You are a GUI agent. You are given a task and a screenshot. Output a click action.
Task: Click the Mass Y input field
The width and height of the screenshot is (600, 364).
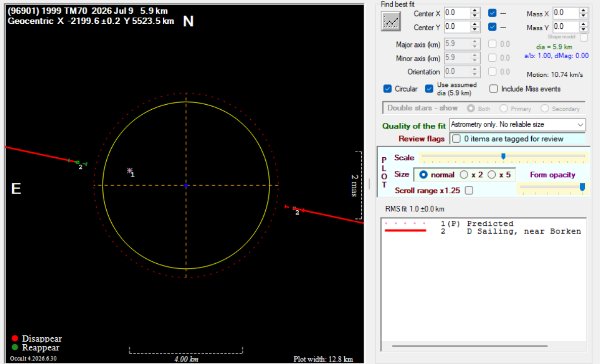tap(566, 27)
